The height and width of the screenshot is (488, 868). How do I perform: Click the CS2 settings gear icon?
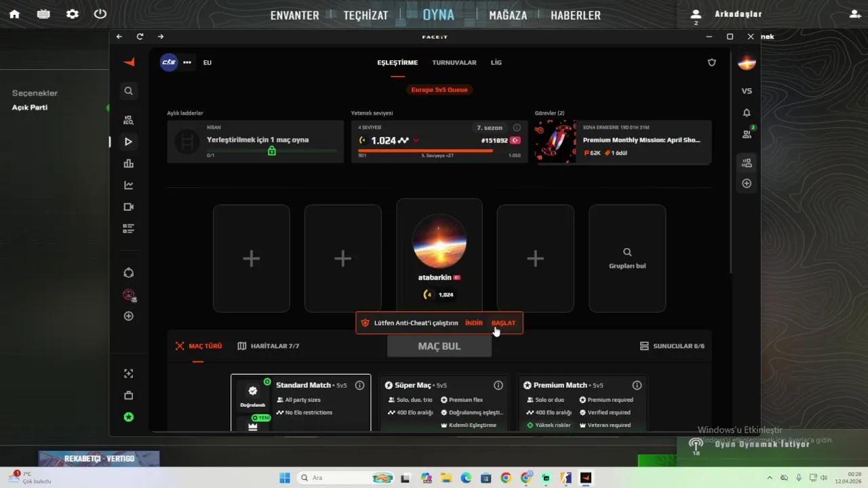73,14
